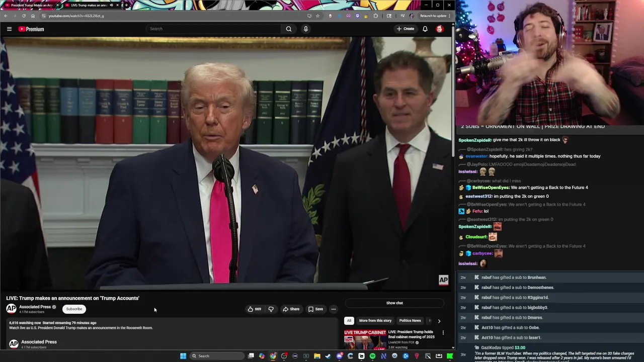This screenshot has height=362, width=644.
Task: Click the Share button
Action: click(x=291, y=309)
